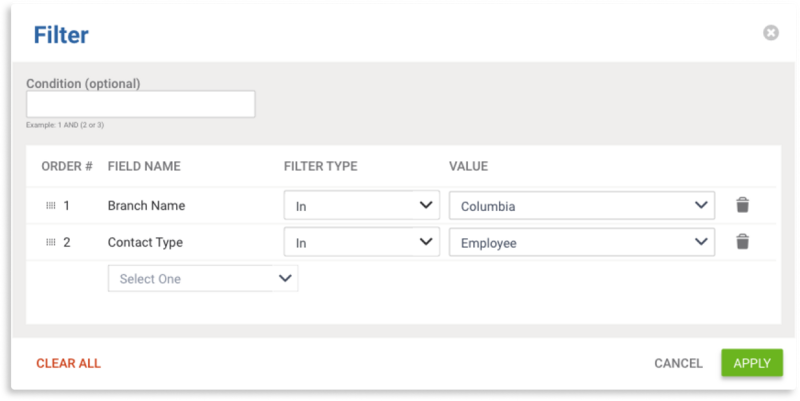
Task: Click the ORDER # column header
Action: [67, 166]
